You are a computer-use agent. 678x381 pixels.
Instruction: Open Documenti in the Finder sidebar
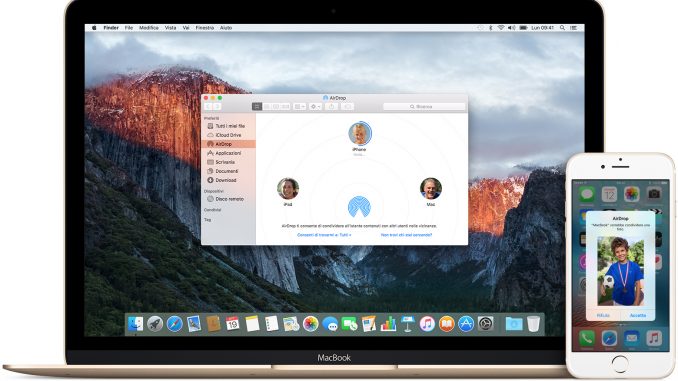tap(229, 171)
